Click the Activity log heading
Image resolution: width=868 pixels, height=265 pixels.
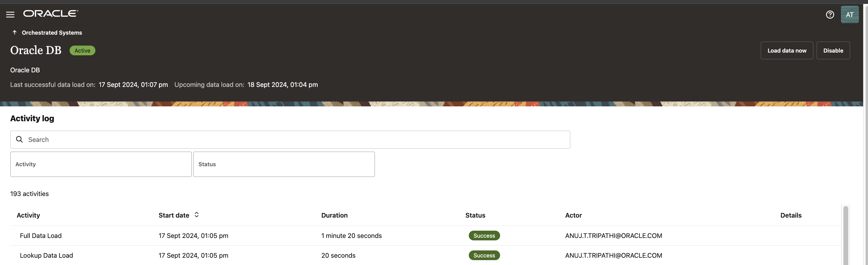(x=32, y=118)
